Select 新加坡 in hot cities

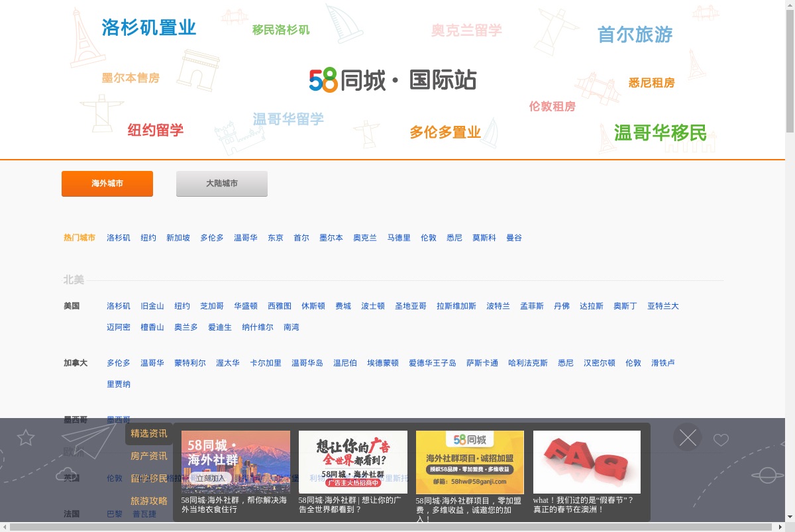(x=178, y=238)
